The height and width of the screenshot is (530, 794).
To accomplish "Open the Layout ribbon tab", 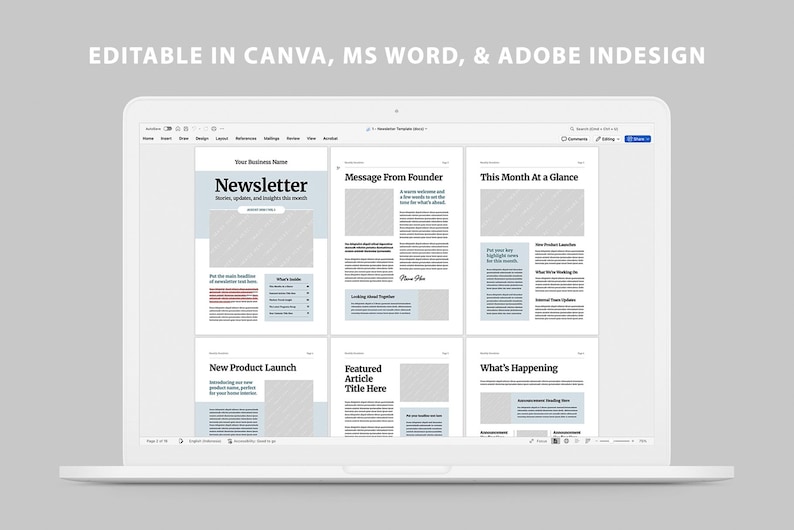I will click(222, 138).
